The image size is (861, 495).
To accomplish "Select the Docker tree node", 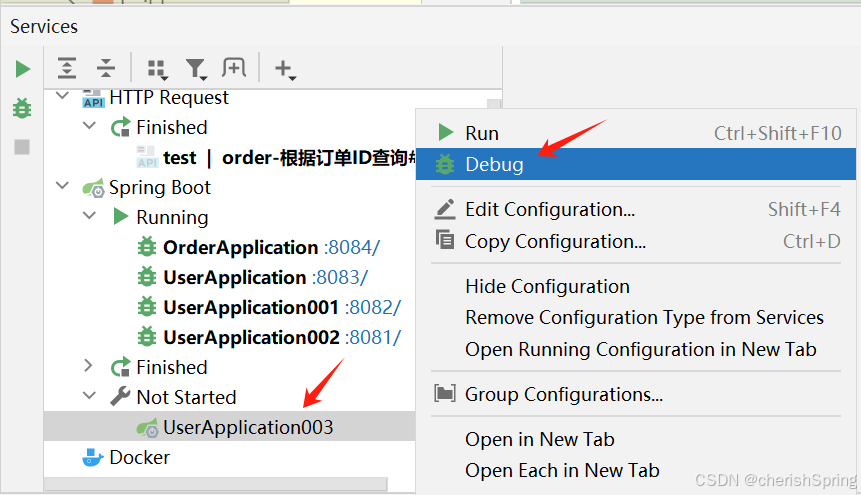I will (139, 457).
